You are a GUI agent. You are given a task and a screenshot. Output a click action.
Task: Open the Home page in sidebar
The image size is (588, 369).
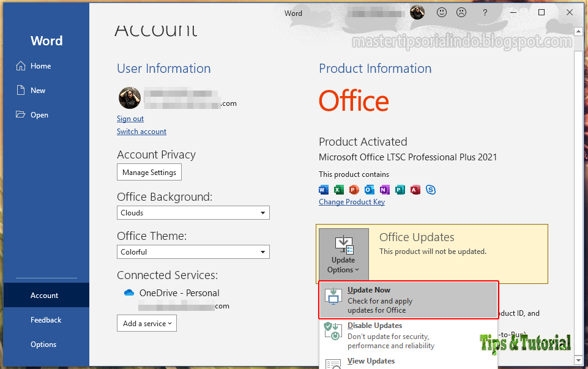coord(46,66)
